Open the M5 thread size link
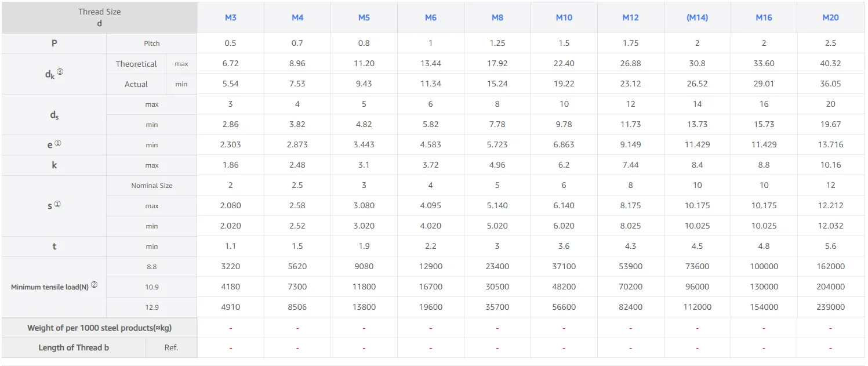This screenshot has height=366, width=868. [x=364, y=17]
